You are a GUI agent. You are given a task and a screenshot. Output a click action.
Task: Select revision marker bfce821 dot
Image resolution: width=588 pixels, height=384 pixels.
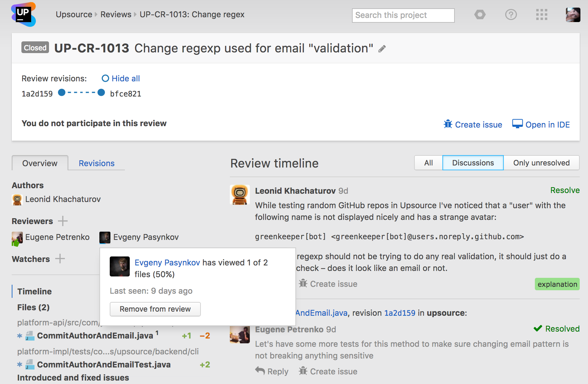[101, 92]
